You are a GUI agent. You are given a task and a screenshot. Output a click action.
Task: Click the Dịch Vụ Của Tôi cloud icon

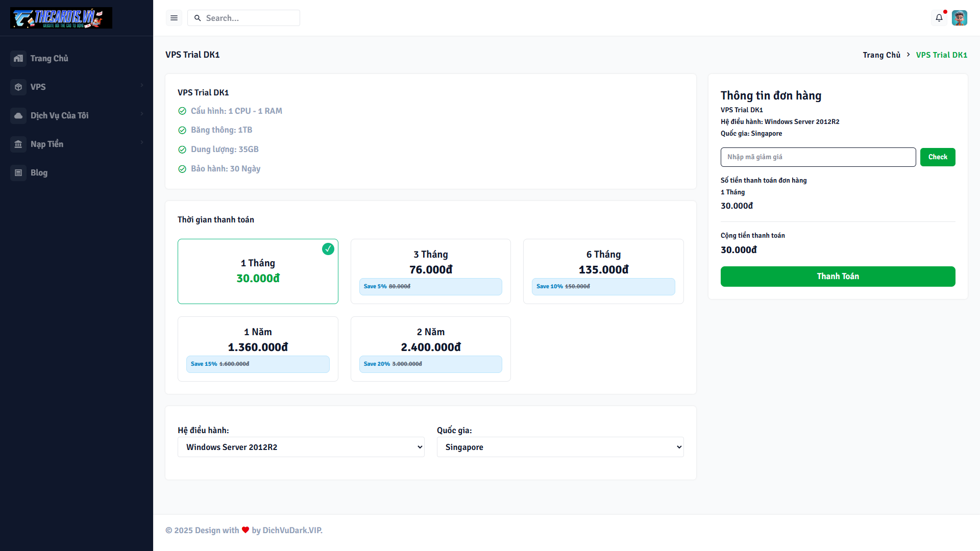[x=18, y=115]
